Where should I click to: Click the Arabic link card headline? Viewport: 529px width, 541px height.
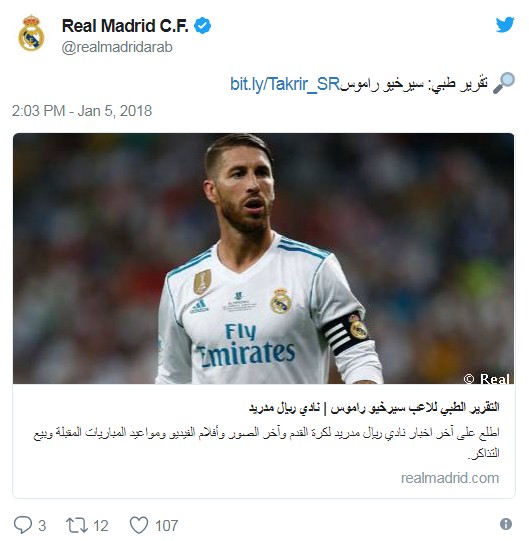374,407
